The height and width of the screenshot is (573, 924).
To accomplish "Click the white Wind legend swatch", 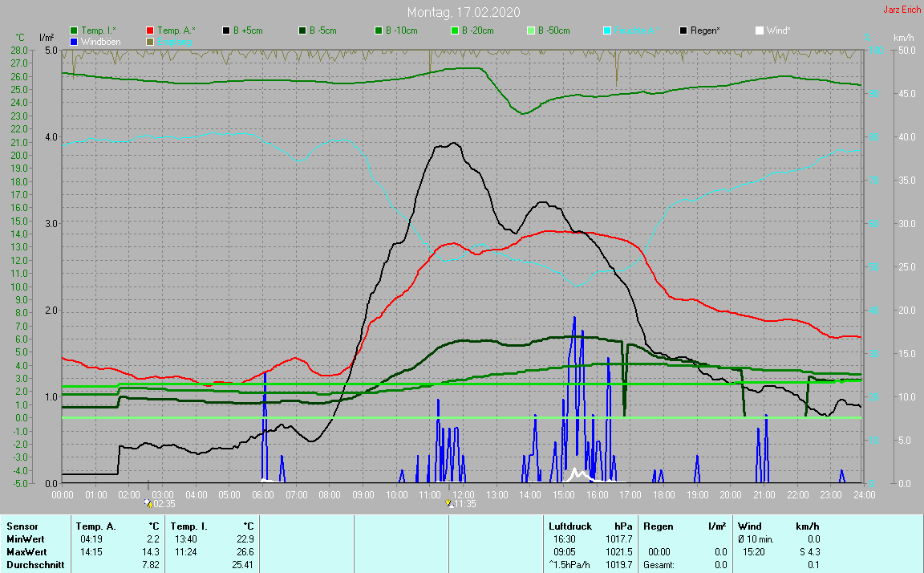I will click(760, 30).
